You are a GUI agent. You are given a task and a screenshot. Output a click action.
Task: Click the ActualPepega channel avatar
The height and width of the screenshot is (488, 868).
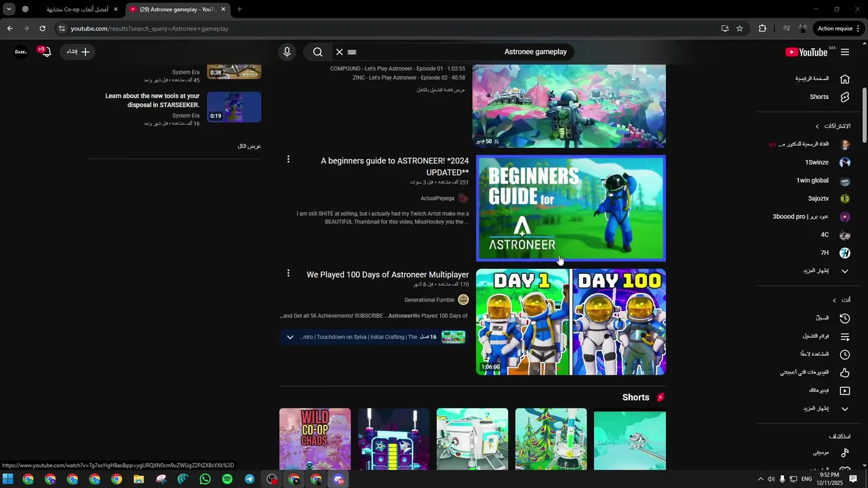pyautogui.click(x=463, y=198)
